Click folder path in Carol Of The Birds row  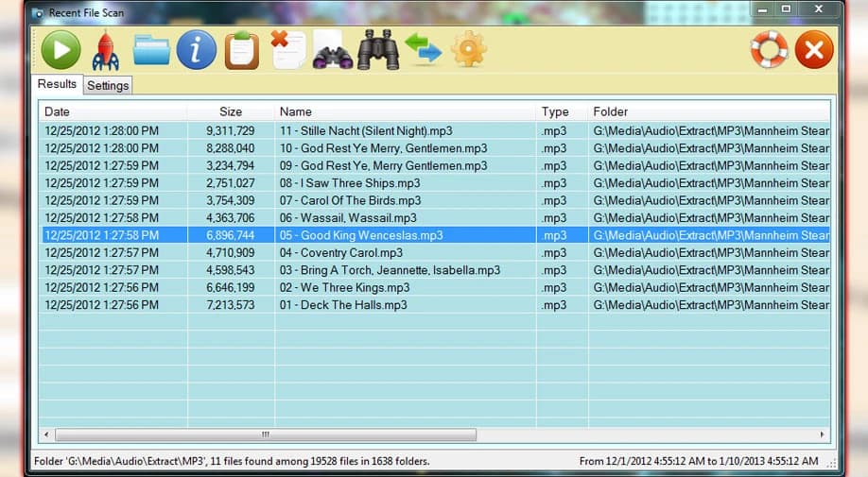tap(711, 200)
